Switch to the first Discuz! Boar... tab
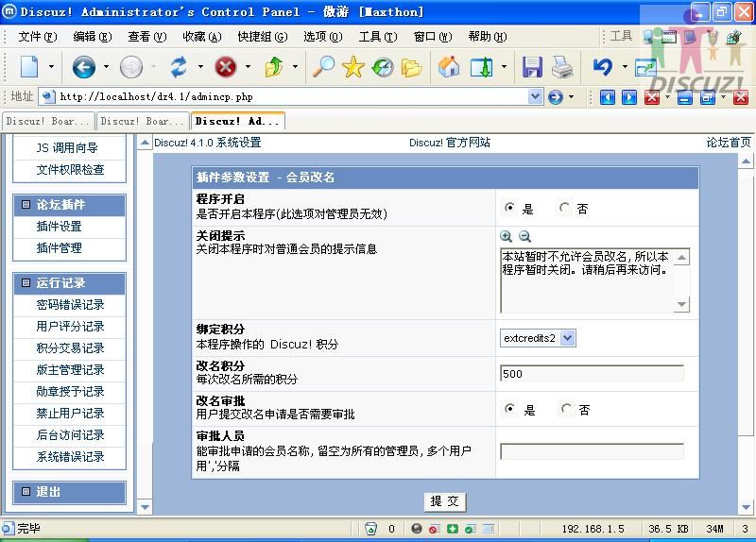Screen dimensions: 756x542 48,122
